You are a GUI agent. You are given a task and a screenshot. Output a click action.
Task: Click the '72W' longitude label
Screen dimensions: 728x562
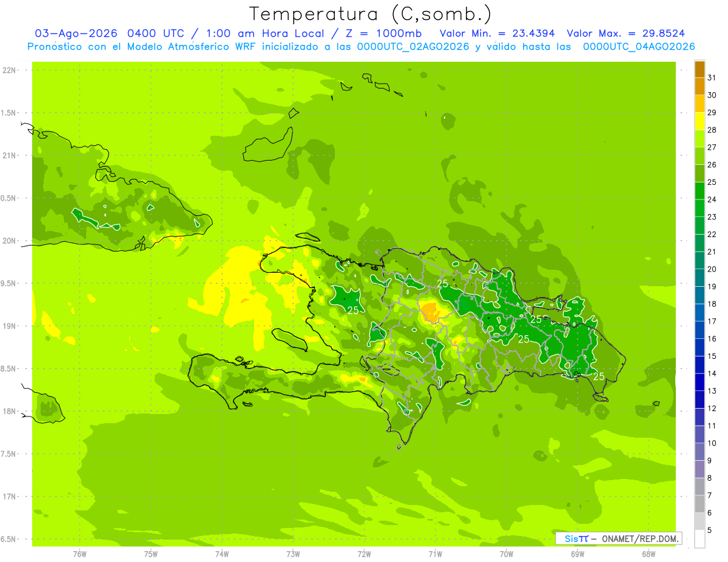click(364, 554)
